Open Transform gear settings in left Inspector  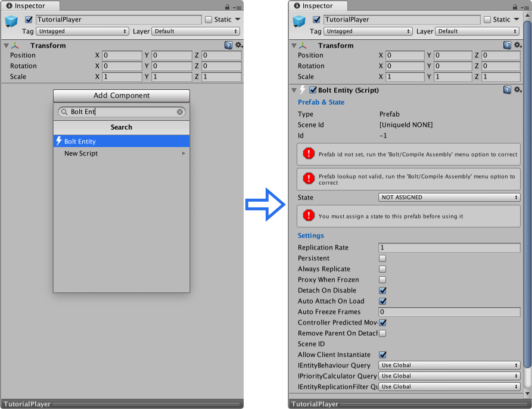(239, 45)
